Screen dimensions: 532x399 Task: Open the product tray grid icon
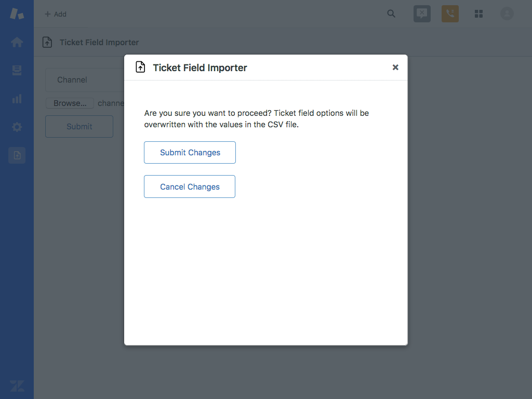[x=478, y=14]
